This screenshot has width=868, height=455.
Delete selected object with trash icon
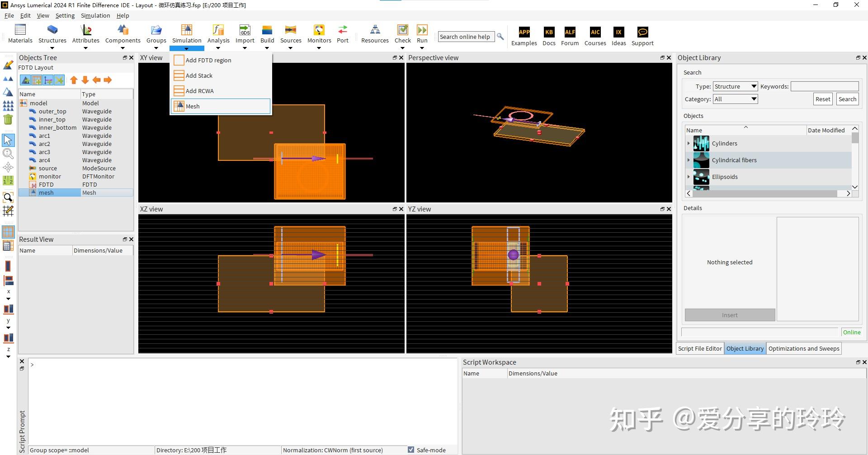8,119
